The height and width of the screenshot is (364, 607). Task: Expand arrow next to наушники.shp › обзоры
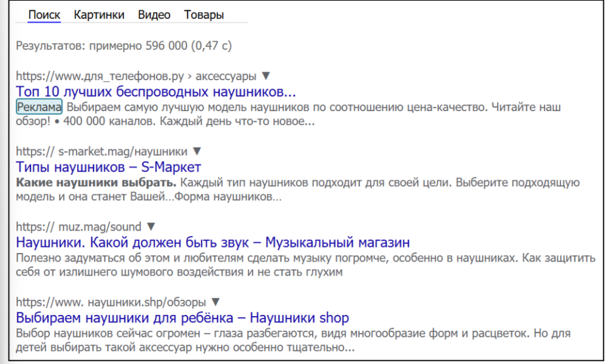215,302
